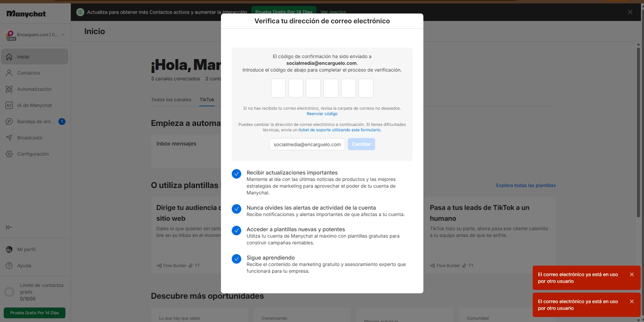Go to Configuración in the sidebar
Image resolution: width=644 pixels, height=322 pixels.
34,154
